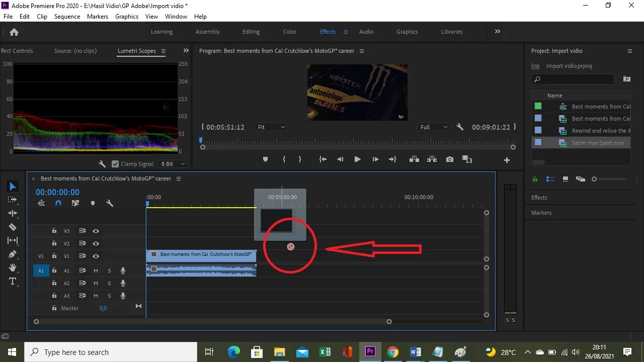
Task: Click the Lift button
Action: pyautogui.click(x=415, y=159)
